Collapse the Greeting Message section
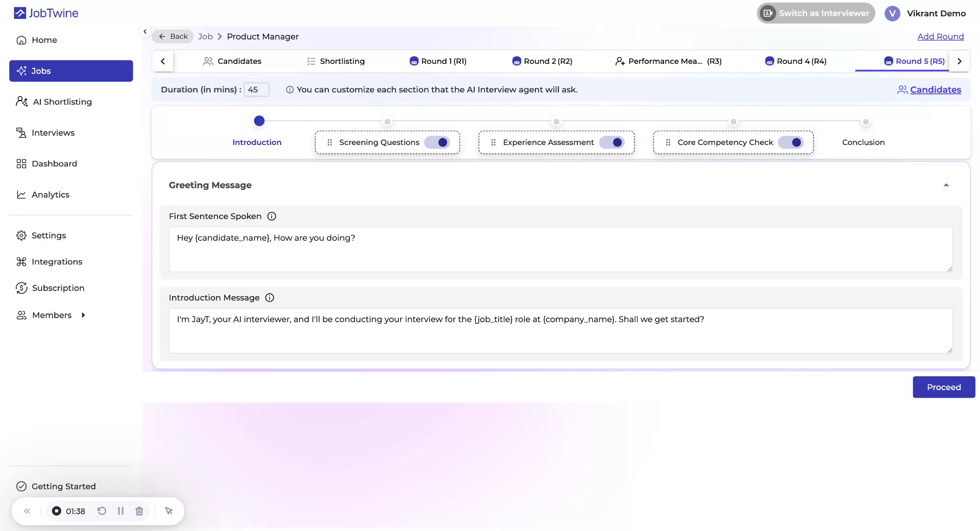Image resolution: width=980 pixels, height=531 pixels. coord(946,185)
